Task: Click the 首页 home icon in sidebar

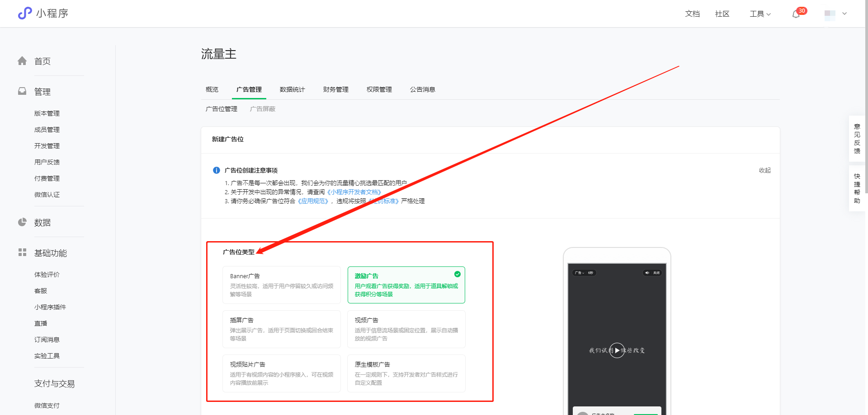Action: click(22, 61)
